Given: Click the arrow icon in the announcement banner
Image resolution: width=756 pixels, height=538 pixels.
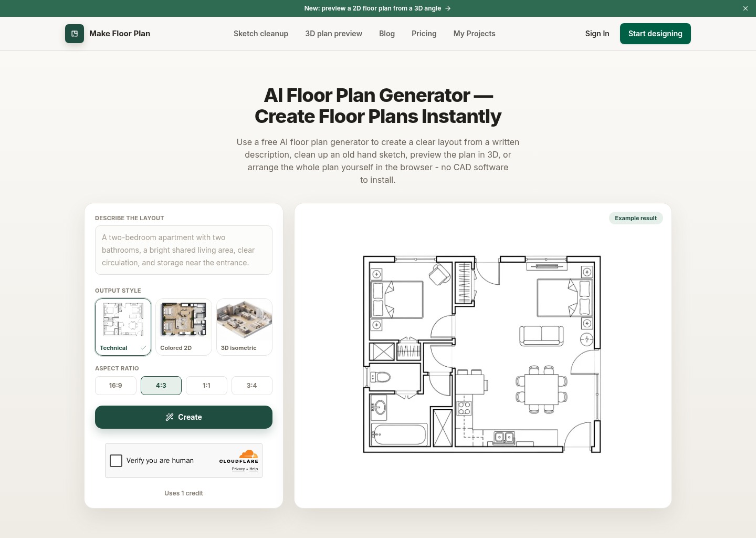Looking at the screenshot, I should pyautogui.click(x=448, y=8).
